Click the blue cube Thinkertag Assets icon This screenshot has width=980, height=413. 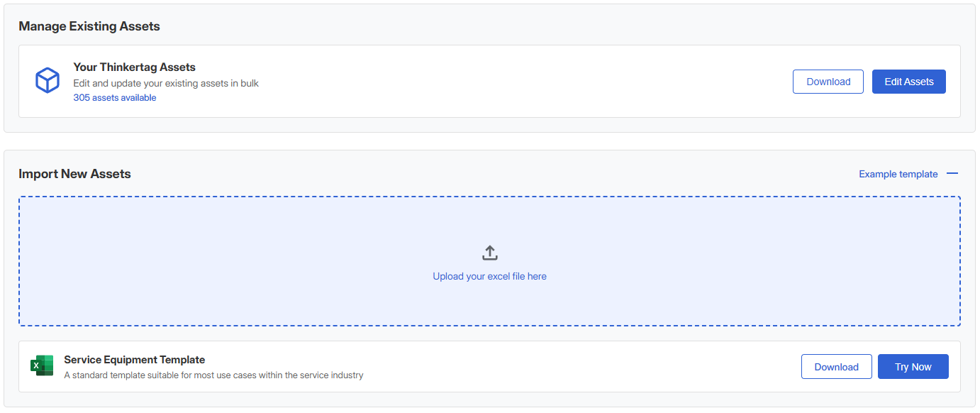click(48, 81)
